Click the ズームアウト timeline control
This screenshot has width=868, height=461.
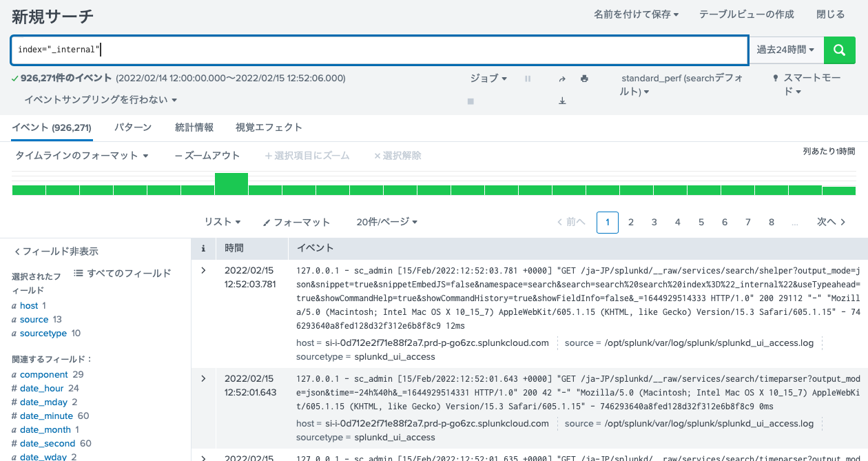click(206, 155)
